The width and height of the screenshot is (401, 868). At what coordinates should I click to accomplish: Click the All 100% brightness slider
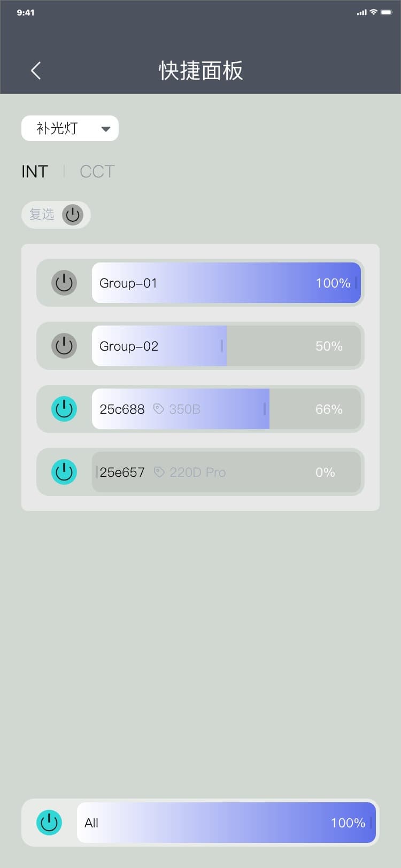(x=226, y=823)
